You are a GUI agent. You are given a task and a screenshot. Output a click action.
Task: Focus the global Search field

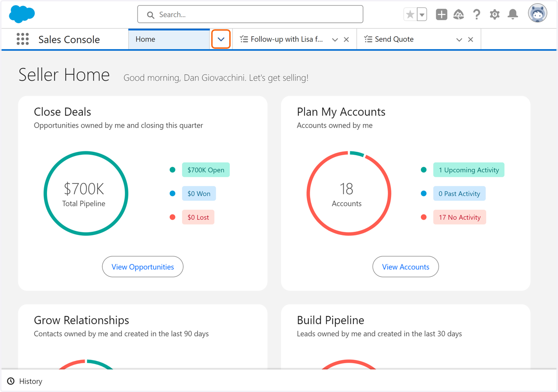(x=250, y=14)
